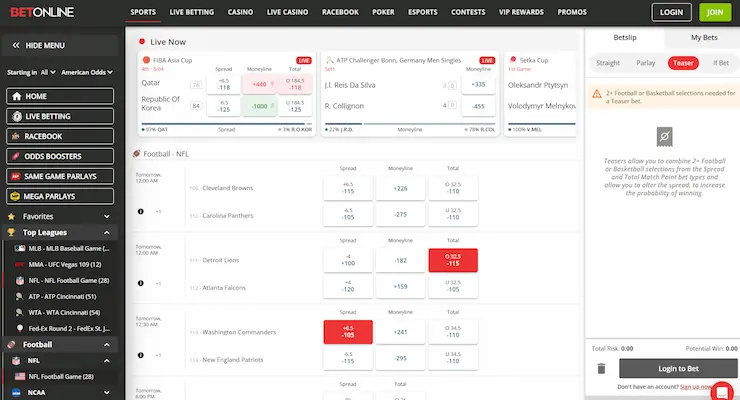Expand +1 more markets for Commanders game
The image size is (740, 400).
159,355
